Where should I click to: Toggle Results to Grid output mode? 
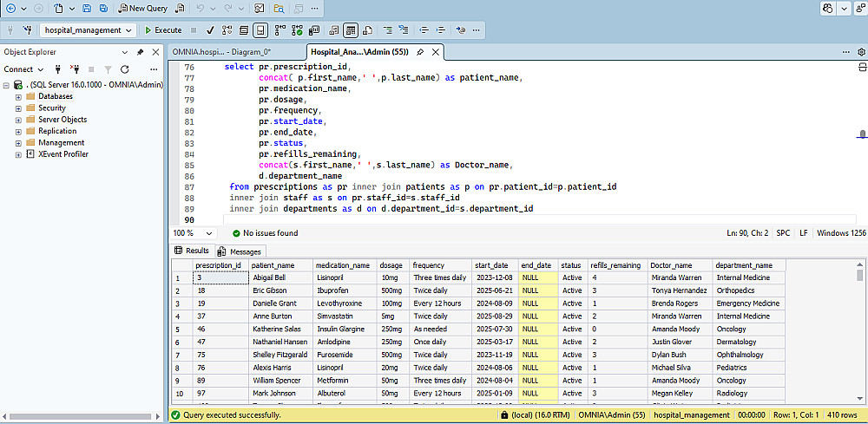pyautogui.click(x=351, y=29)
